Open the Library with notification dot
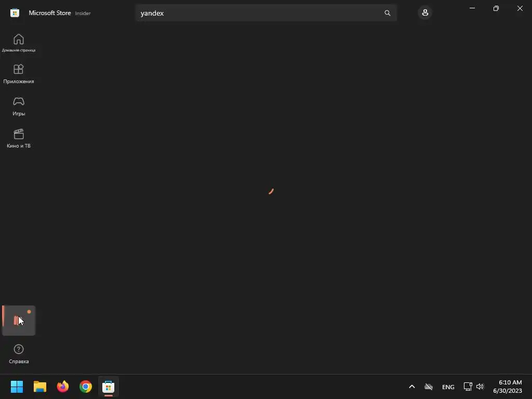The image size is (532, 399). (x=19, y=321)
